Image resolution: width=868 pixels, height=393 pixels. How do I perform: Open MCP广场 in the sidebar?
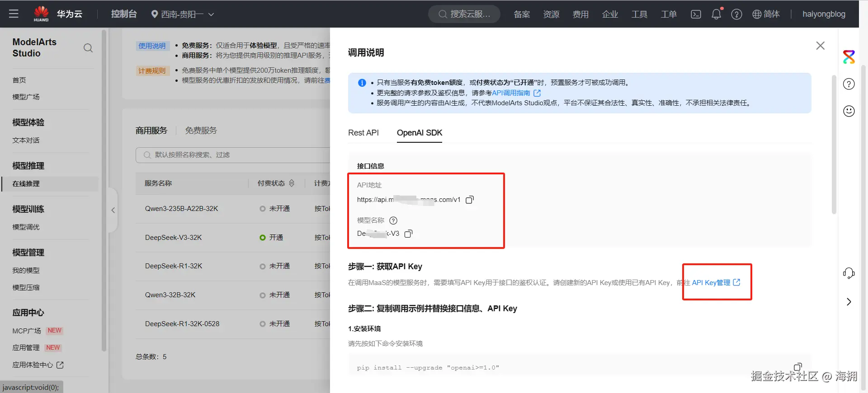click(x=27, y=331)
